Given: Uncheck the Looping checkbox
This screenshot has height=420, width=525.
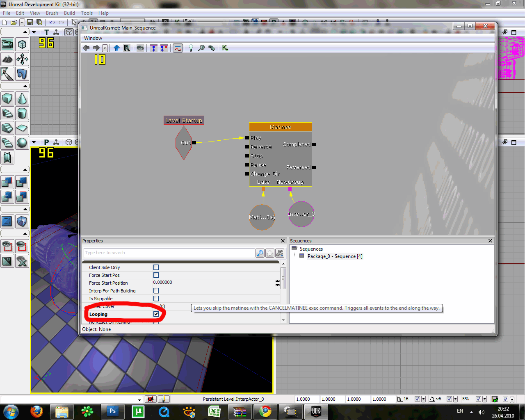Looking at the screenshot, I should (156, 314).
